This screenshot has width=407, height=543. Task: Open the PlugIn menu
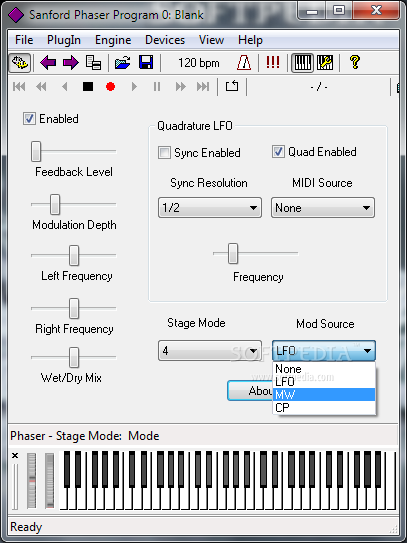pos(64,40)
